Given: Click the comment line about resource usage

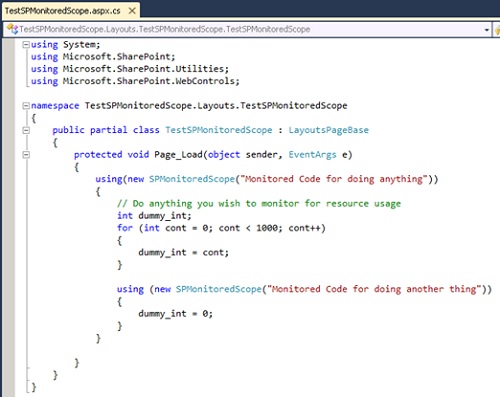Looking at the screenshot, I should [x=259, y=204].
